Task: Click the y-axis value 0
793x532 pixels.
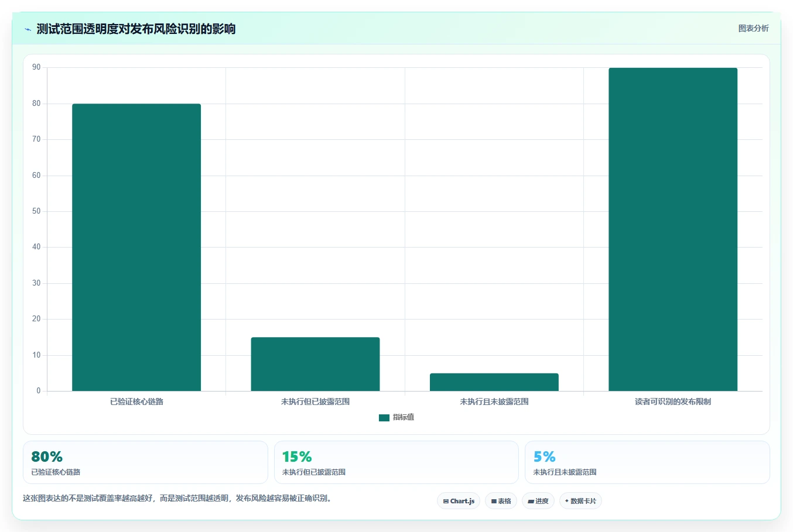Action: point(39,391)
